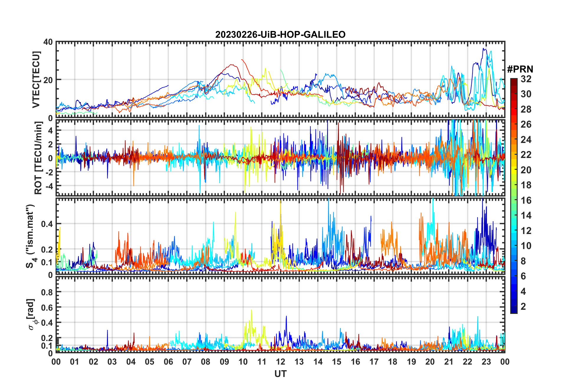Click the UT x-axis label
Screen dimensions: 561x392
pyautogui.click(x=280, y=374)
